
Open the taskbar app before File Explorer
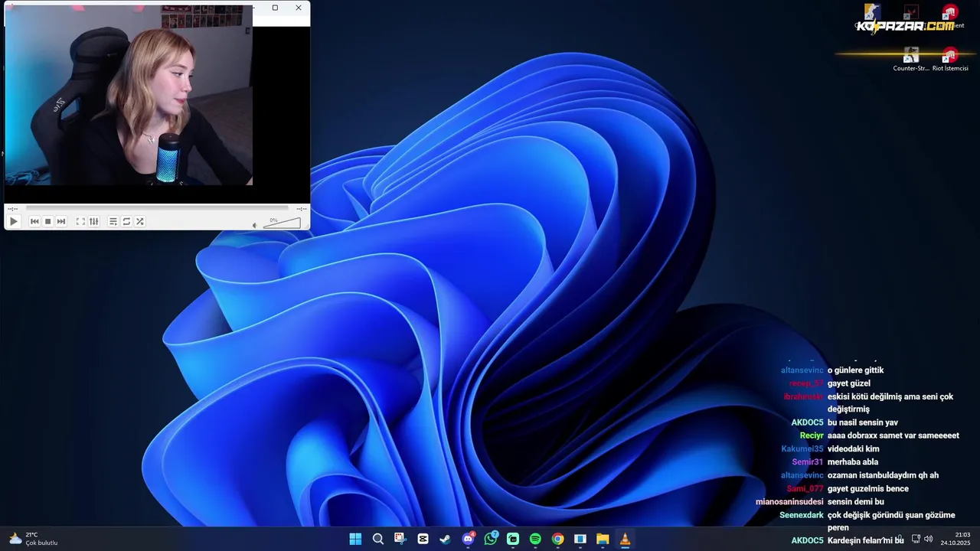(580, 539)
